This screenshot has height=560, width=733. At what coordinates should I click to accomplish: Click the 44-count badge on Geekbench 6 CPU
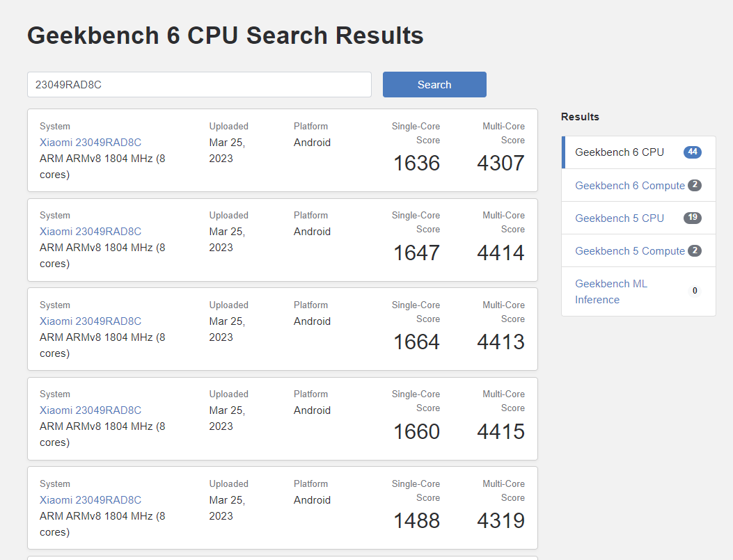point(692,152)
